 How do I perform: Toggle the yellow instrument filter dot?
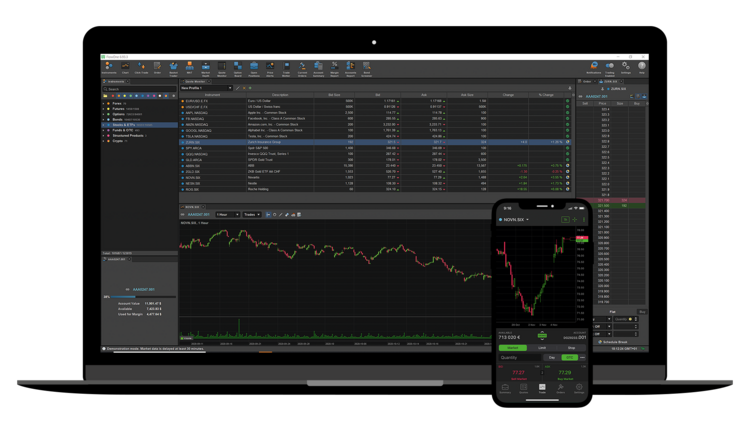pyautogui.click(x=125, y=96)
